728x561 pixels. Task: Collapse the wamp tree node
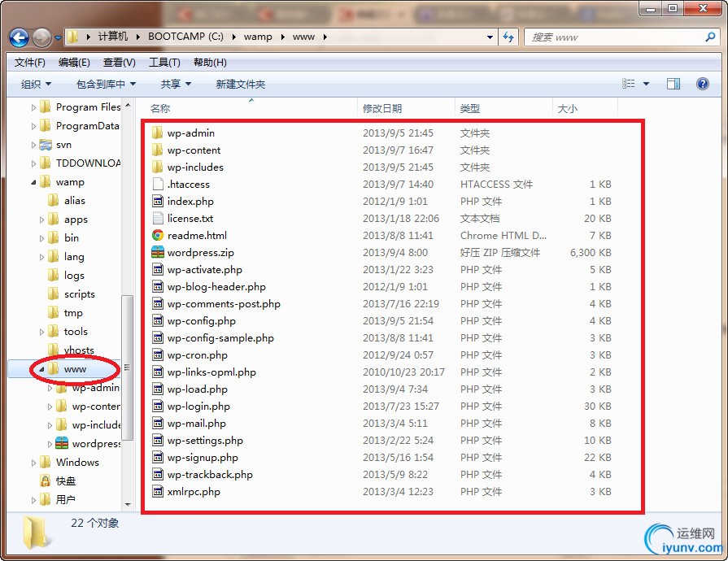point(33,182)
